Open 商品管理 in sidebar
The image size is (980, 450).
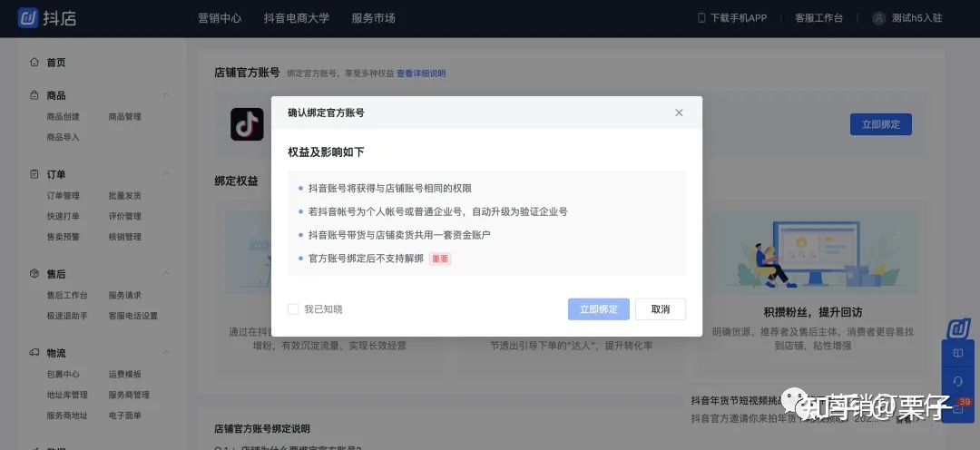125,116
